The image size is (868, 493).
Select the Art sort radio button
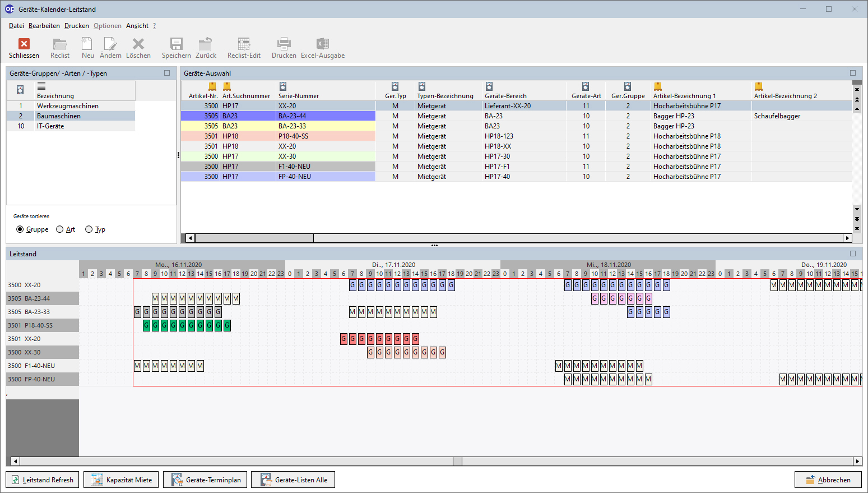(x=60, y=229)
